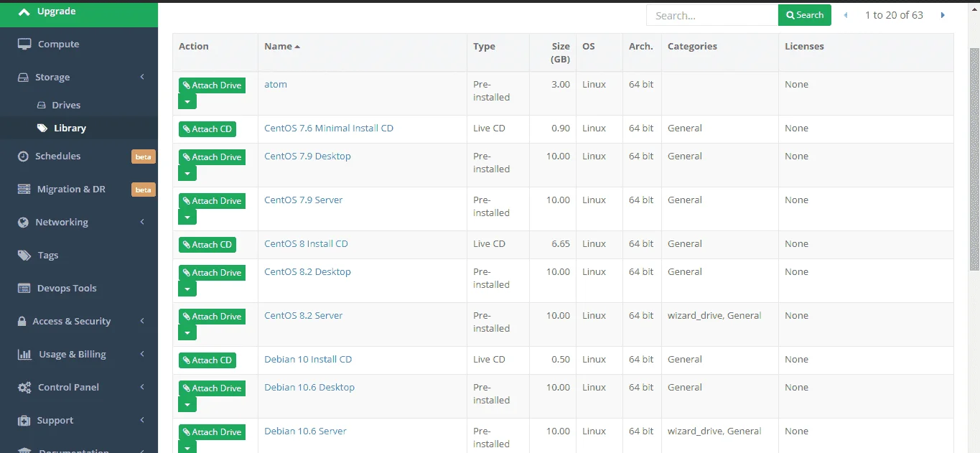
Task: Click the Access & Security lock icon
Action: click(22, 321)
